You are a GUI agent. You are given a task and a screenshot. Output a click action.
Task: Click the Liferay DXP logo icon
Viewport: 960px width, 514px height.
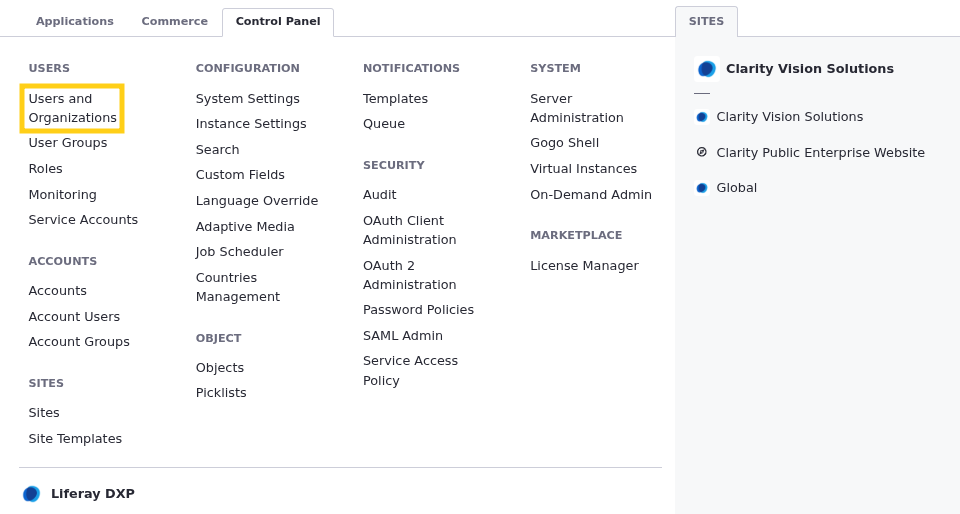point(32,494)
